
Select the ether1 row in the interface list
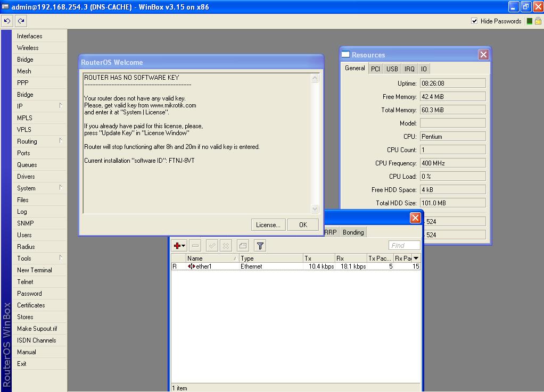pos(295,266)
